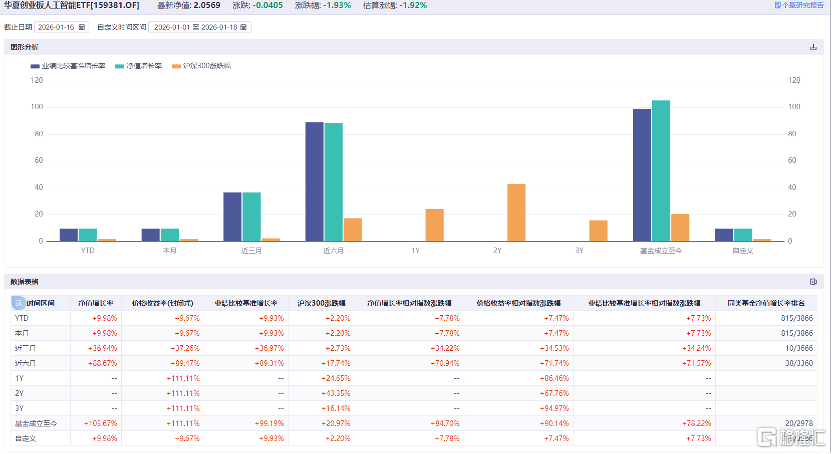832x454 pixels.
Task: Click the fund title containing 159381.OF
Action: pyautogui.click(x=72, y=5)
